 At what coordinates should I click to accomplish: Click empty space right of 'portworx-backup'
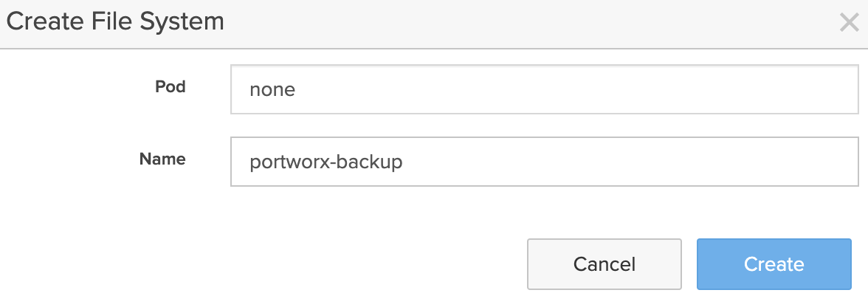click(x=627, y=162)
